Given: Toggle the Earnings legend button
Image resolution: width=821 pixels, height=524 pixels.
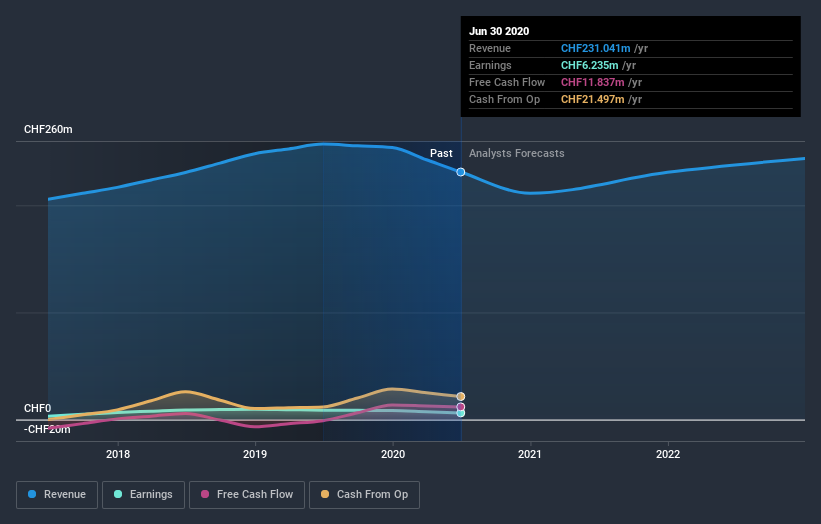Looking at the screenshot, I should coord(143,495).
